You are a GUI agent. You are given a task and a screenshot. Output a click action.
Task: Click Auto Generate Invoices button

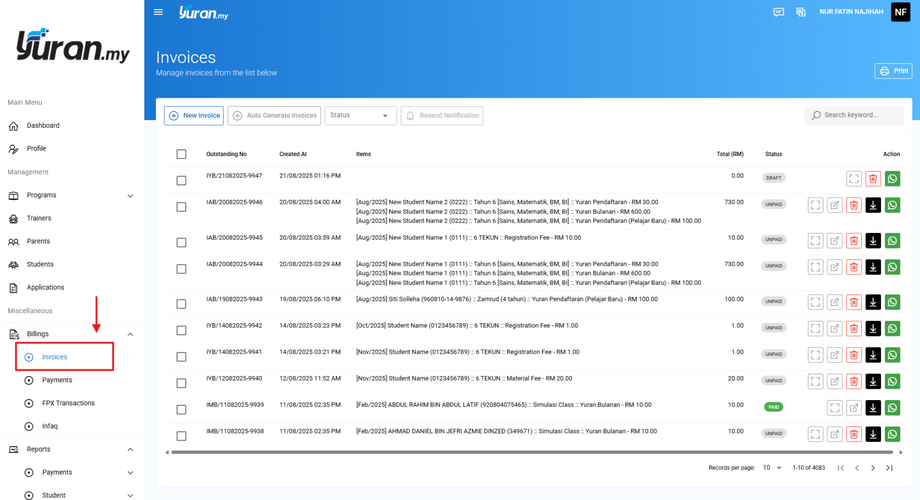pyautogui.click(x=274, y=116)
